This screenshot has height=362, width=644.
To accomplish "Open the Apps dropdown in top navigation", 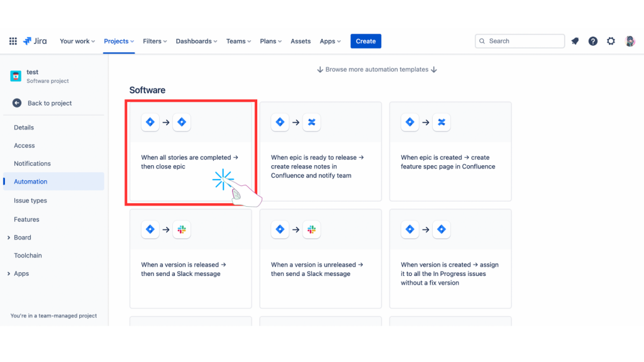I will pyautogui.click(x=330, y=41).
